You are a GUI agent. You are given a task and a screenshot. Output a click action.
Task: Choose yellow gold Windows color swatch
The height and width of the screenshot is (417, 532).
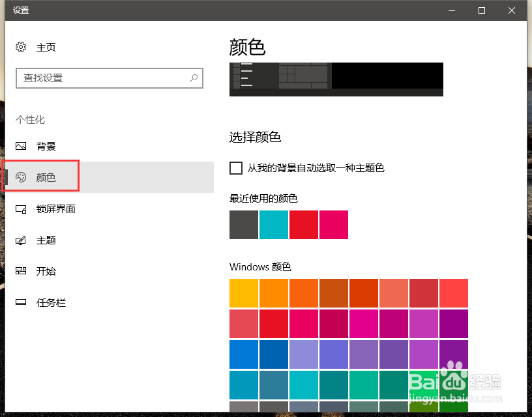click(x=244, y=293)
